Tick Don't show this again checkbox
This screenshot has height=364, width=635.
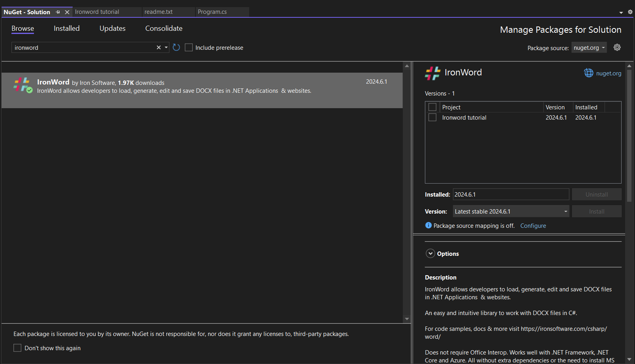click(17, 348)
